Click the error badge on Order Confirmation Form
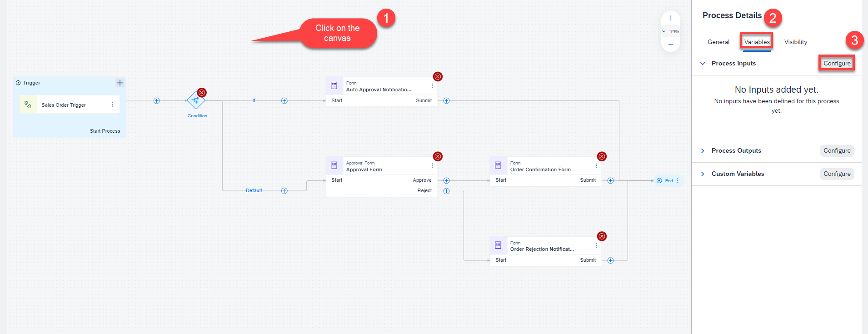 (602, 156)
